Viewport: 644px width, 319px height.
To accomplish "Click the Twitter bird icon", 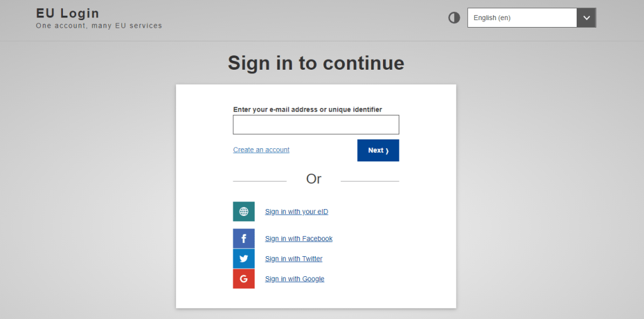I will pyautogui.click(x=243, y=259).
